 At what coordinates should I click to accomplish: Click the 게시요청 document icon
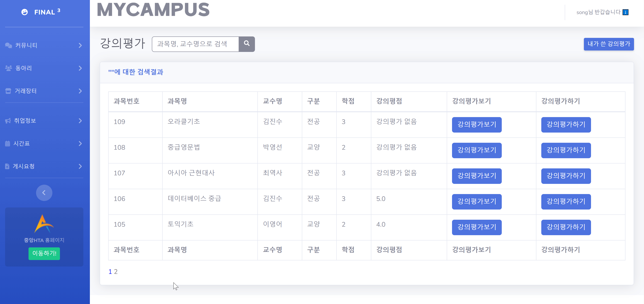[7, 166]
